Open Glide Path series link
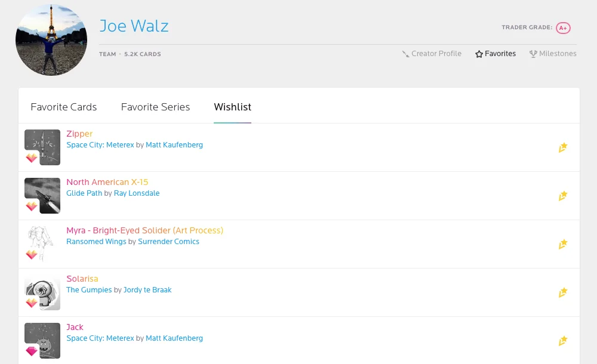This screenshot has width=597, height=364. point(84,193)
